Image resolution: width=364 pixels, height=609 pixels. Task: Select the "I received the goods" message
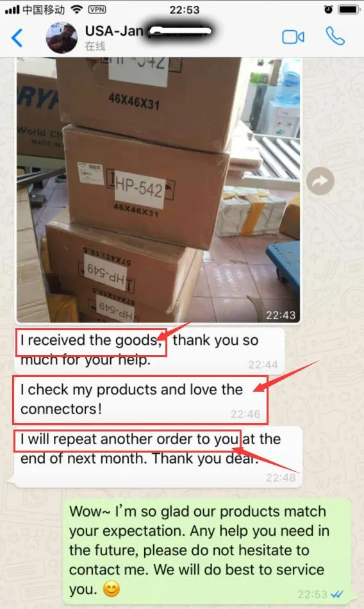click(x=149, y=350)
